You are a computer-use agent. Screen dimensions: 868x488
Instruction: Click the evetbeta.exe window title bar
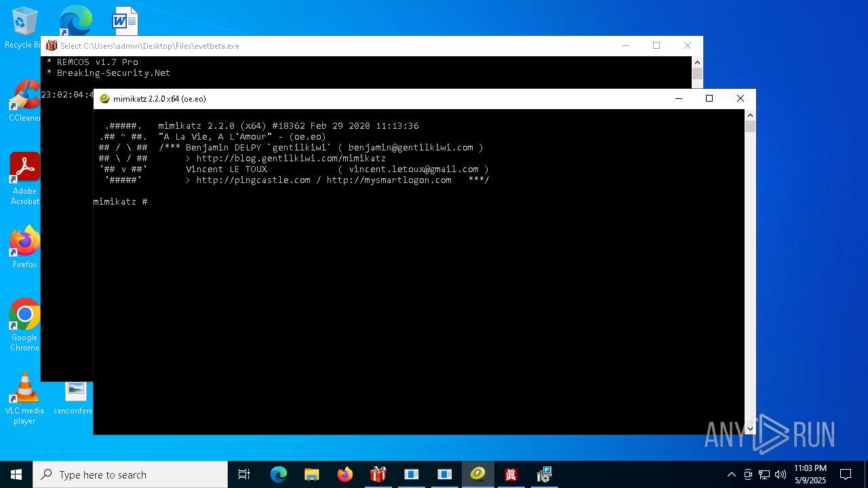[325, 45]
